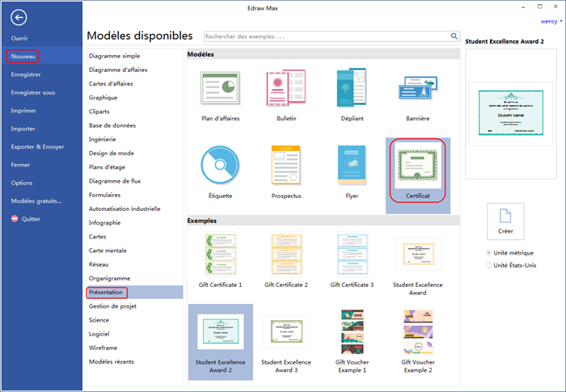Click the Ouvrir menu item
This screenshot has height=392, width=566.
tap(19, 38)
